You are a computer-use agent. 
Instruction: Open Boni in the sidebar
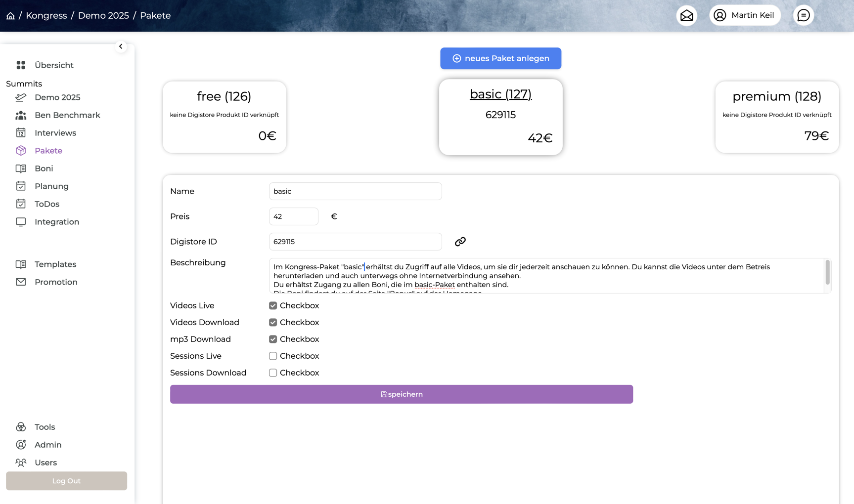[44, 168]
